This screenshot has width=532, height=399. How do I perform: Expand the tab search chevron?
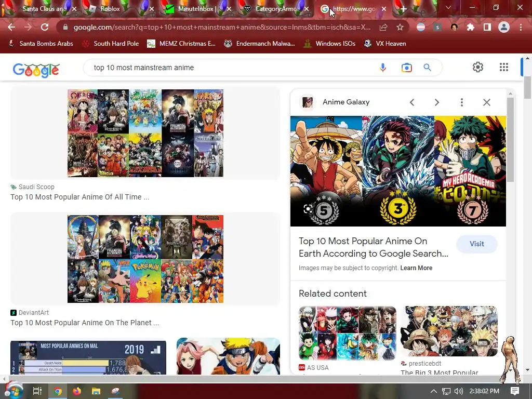448,7
